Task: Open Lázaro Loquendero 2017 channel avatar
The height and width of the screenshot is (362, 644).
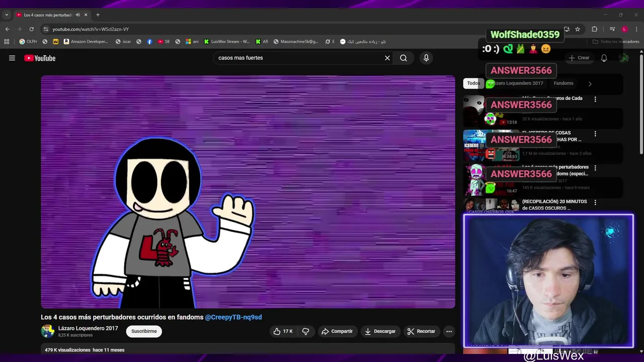Action: click(48, 331)
